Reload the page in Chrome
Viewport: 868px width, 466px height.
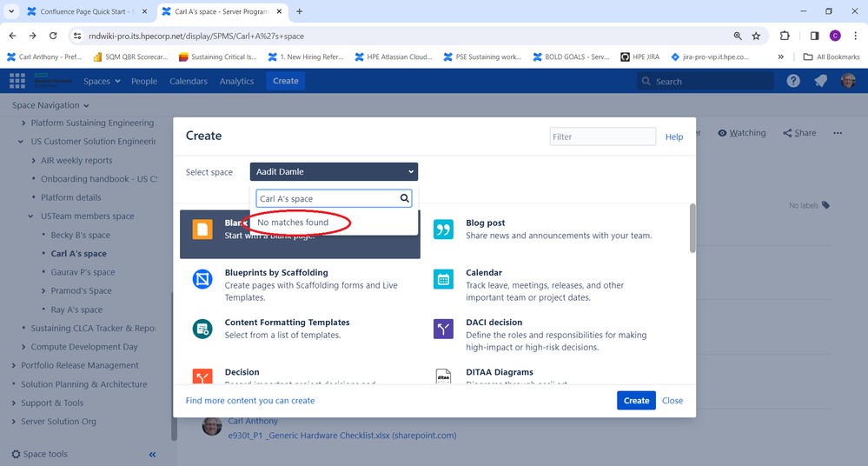coord(53,36)
